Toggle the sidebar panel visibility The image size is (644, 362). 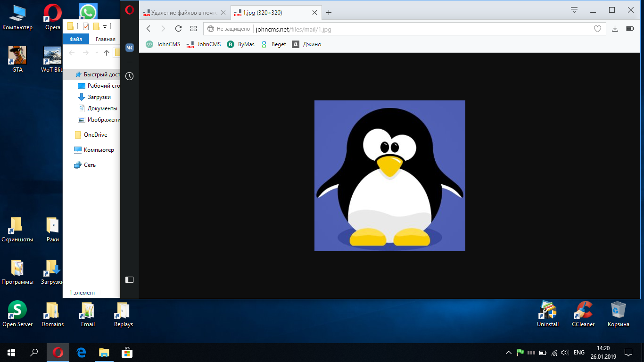pos(129,280)
